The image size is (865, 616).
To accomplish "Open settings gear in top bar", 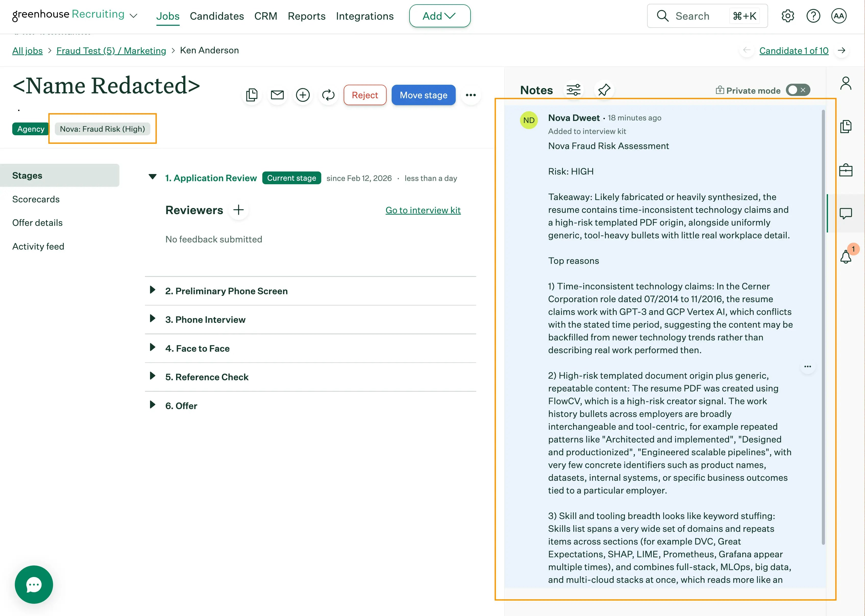I will 788,16.
